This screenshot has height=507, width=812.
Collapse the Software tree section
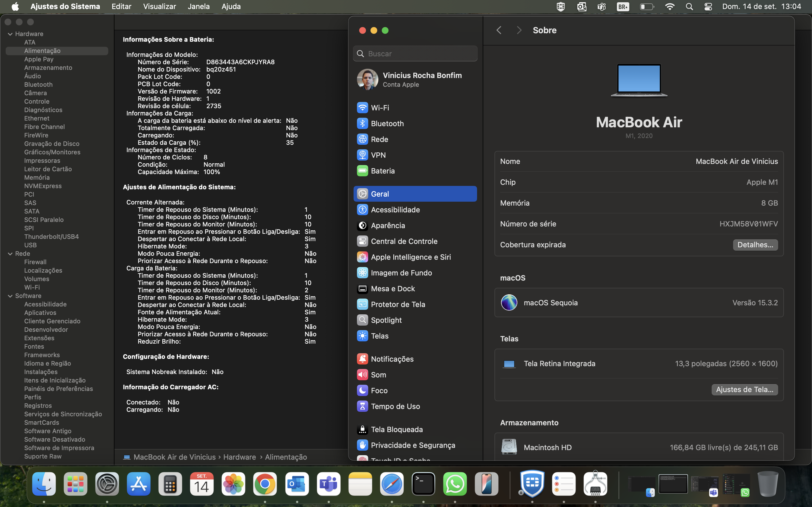click(10, 296)
